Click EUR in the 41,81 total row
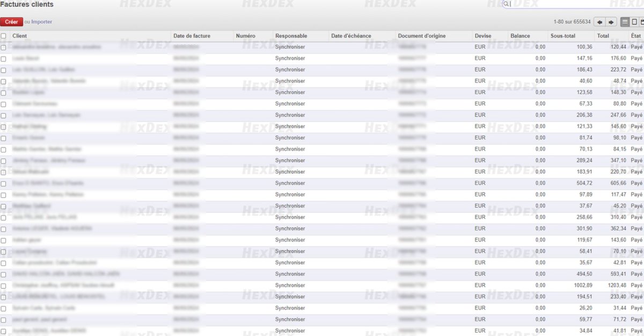 (x=480, y=331)
